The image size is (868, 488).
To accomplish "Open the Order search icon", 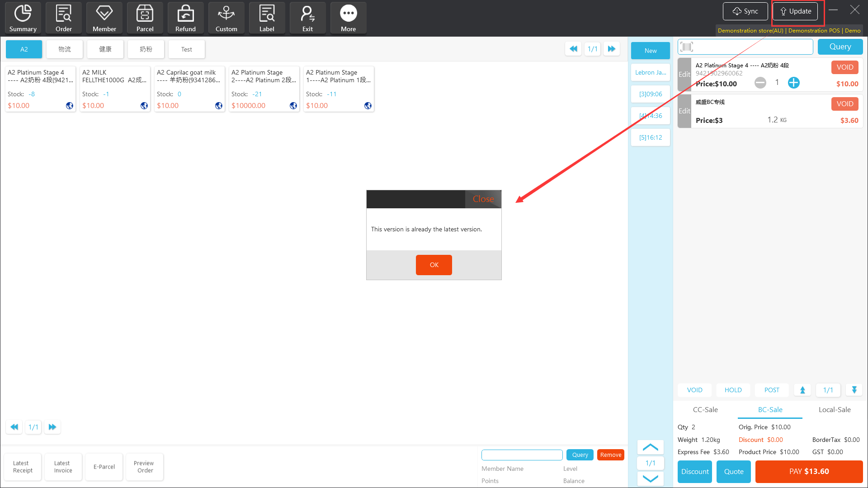I will pos(63,14).
